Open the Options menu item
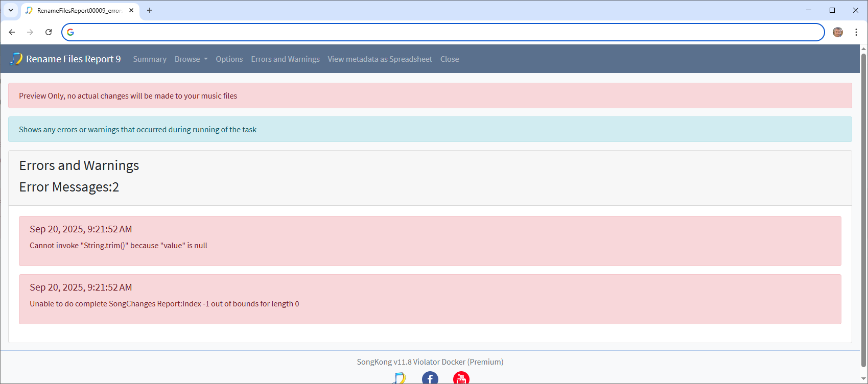The height and width of the screenshot is (384, 868). [229, 59]
